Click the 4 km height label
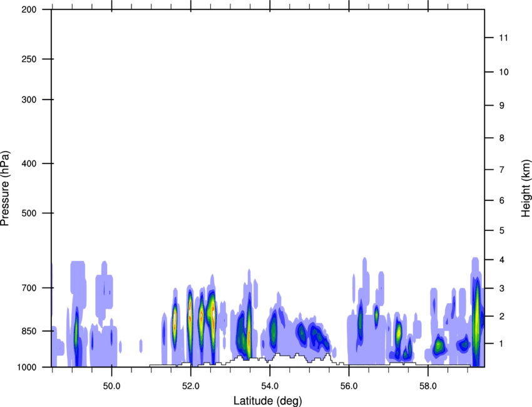532x407 pixels. click(x=502, y=260)
